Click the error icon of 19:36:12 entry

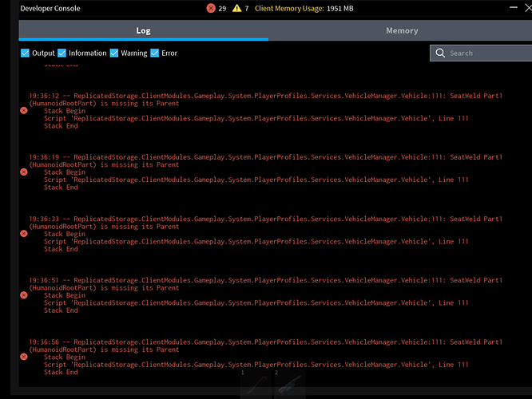tap(24, 111)
